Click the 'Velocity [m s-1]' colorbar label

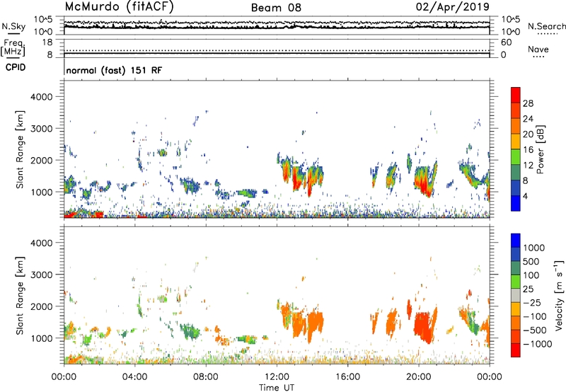click(x=559, y=295)
